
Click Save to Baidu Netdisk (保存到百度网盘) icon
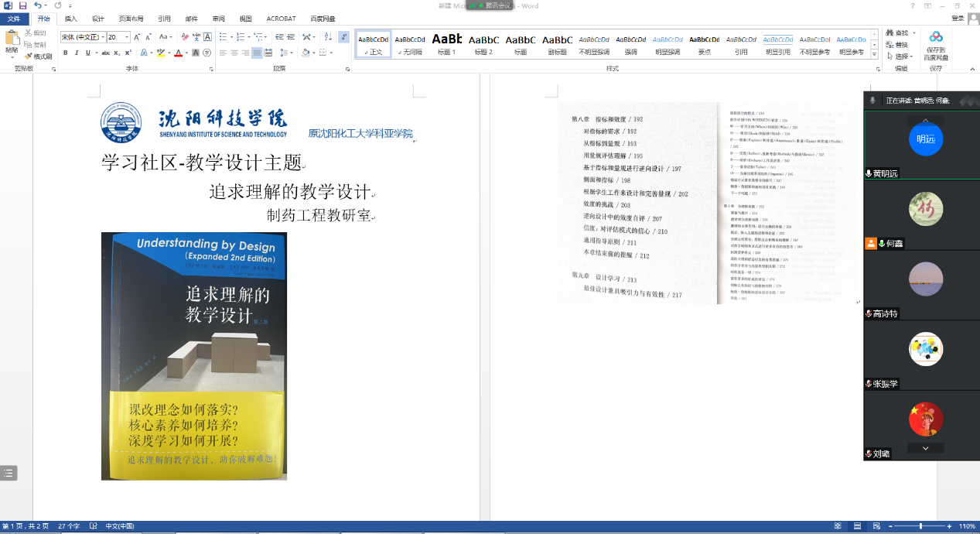click(x=936, y=43)
